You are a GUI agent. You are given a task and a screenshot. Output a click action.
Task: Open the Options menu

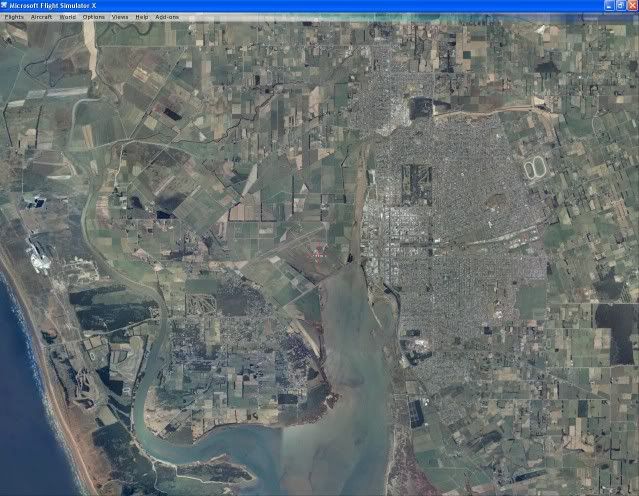(x=93, y=17)
